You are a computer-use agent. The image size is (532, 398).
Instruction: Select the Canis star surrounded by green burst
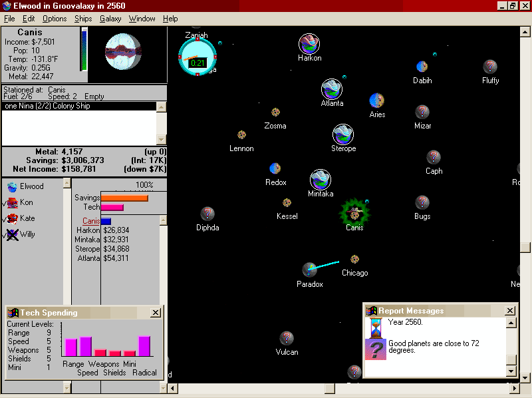(354, 212)
